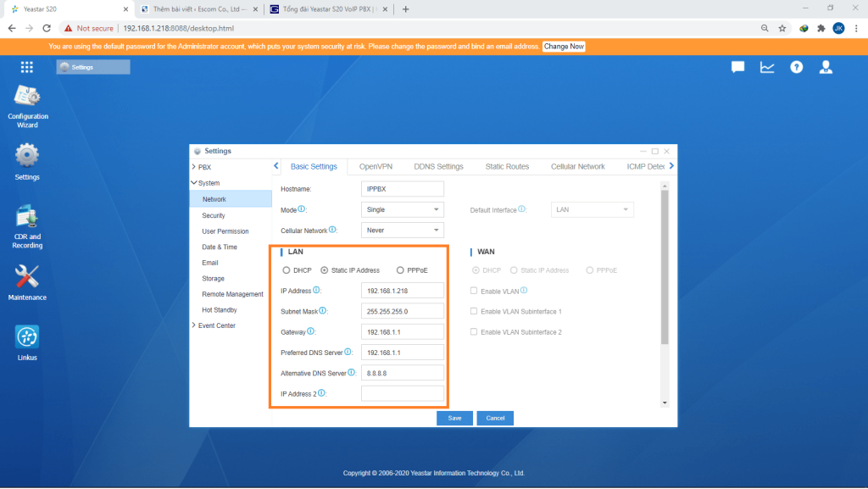Viewport: 868px width, 489px height.
Task: Select WAN PPPoE radio button
Action: (590, 270)
